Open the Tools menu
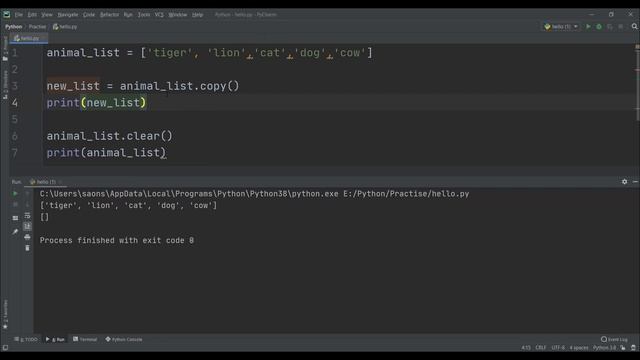This screenshot has height=360, width=640. (144, 15)
